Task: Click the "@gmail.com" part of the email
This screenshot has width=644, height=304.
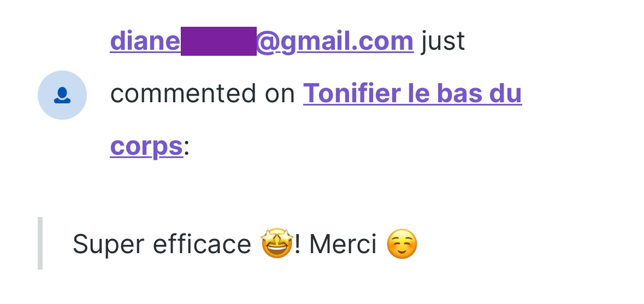Action: click(x=335, y=41)
